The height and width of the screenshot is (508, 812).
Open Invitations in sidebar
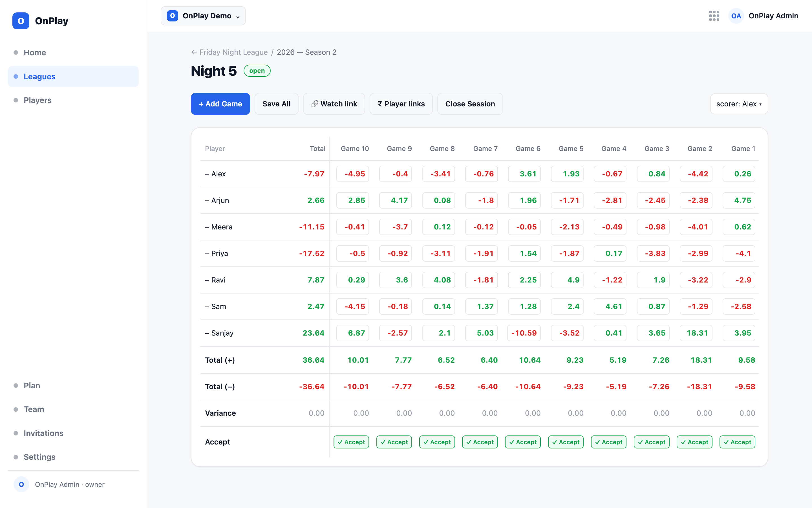pyautogui.click(x=73, y=433)
